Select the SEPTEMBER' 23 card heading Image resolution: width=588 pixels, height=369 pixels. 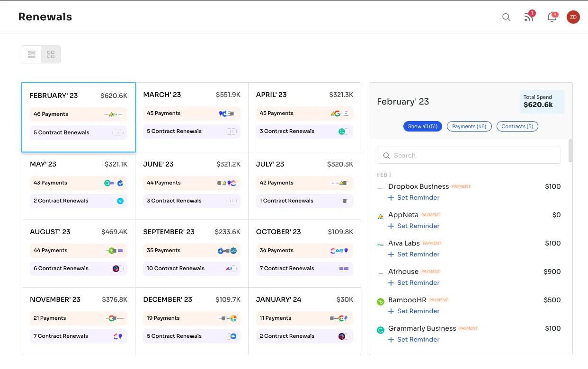tap(169, 232)
